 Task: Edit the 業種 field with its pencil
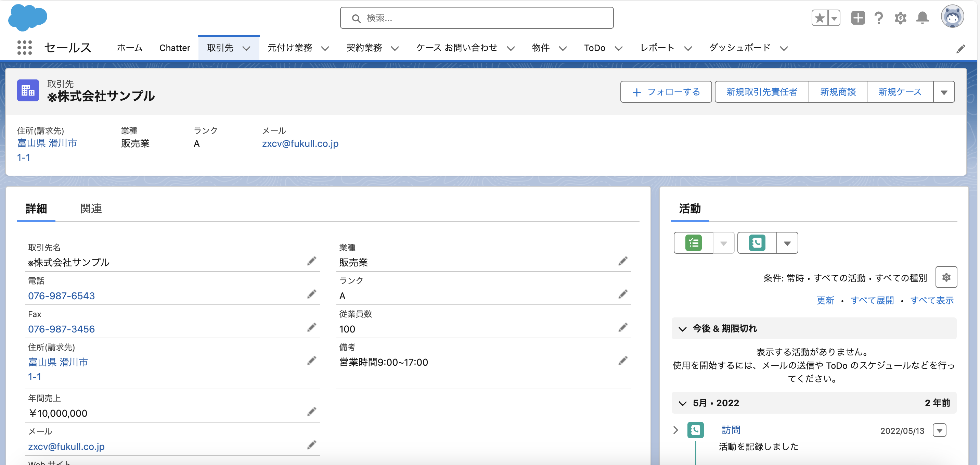click(x=623, y=261)
